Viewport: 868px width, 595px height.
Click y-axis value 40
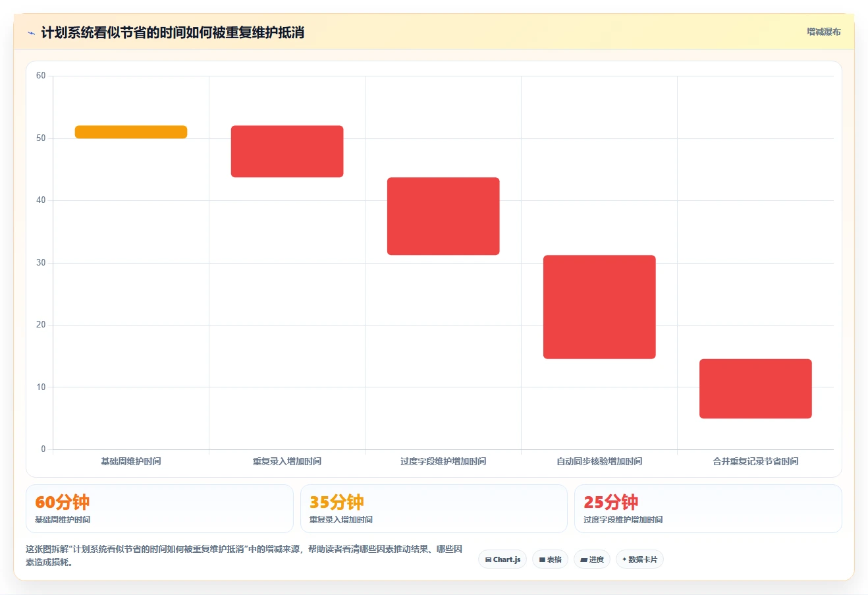tap(41, 200)
